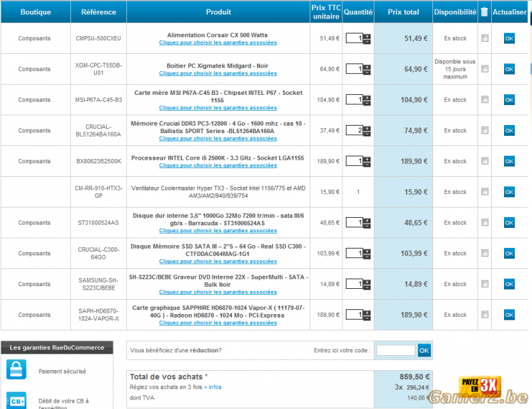
Task: Increase quantity of Boitier Xigmatek Midgard
Action: [367, 67]
